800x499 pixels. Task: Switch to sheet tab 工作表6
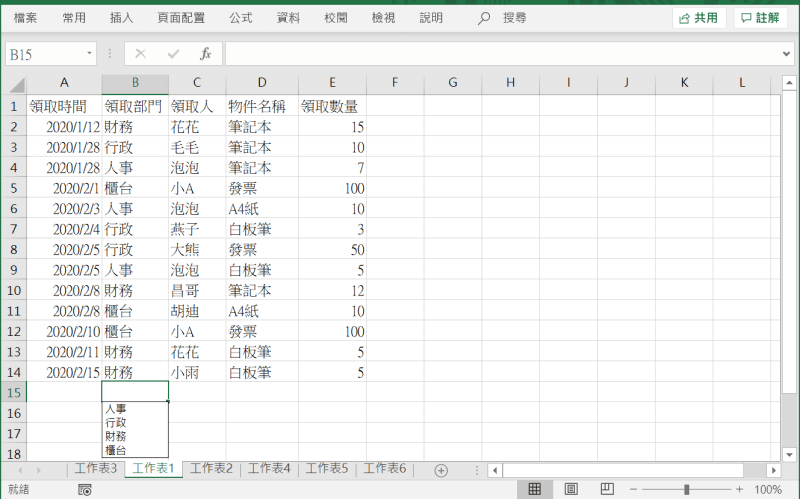click(x=384, y=468)
